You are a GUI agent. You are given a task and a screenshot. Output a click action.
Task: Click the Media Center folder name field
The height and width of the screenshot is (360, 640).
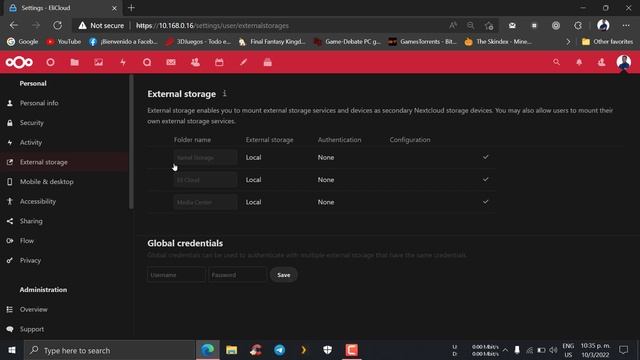click(205, 202)
